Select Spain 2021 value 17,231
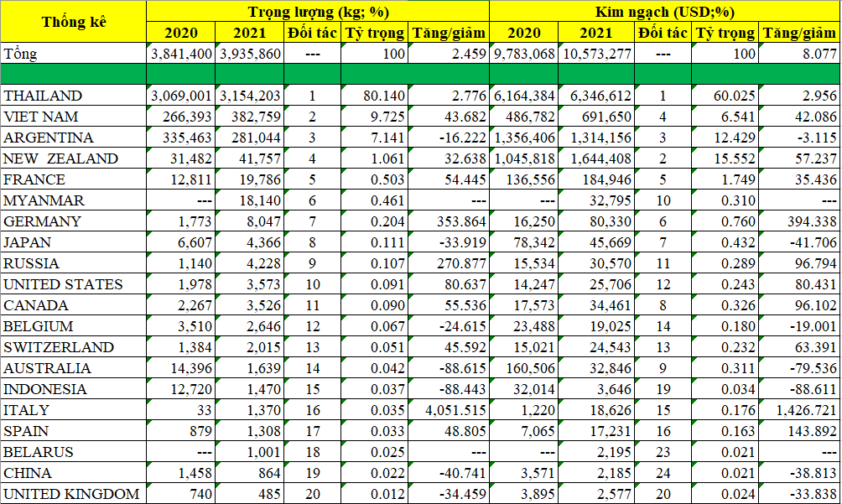The width and height of the screenshot is (842, 504). [x=596, y=430]
